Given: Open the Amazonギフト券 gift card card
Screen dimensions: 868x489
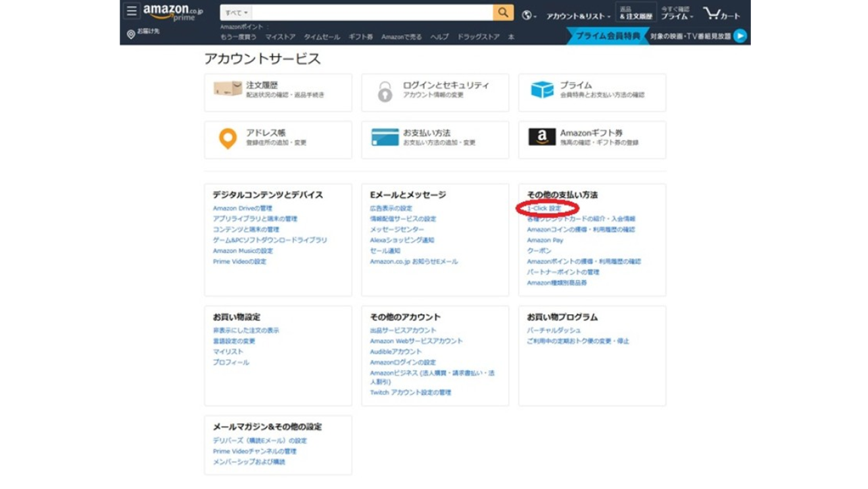Looking at the screenshot, I should pos(592,140).
